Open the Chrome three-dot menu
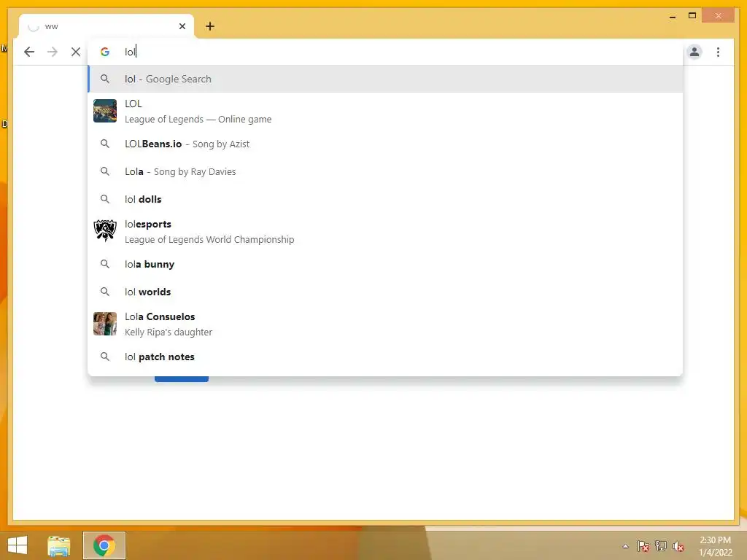This screenshot has width=747, height=560. tap(718, 52)
